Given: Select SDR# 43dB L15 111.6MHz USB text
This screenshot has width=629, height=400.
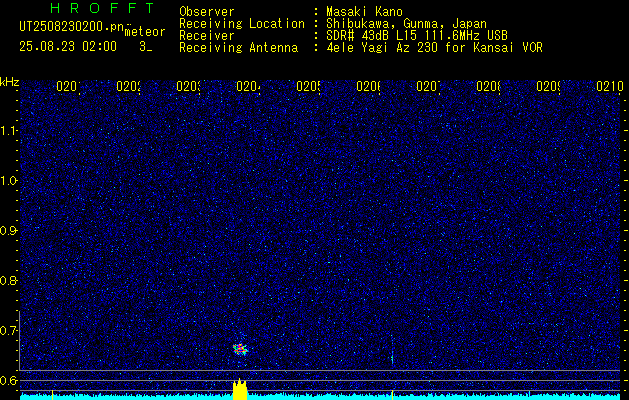Looking at the screenshot, I should coord(417,36).
